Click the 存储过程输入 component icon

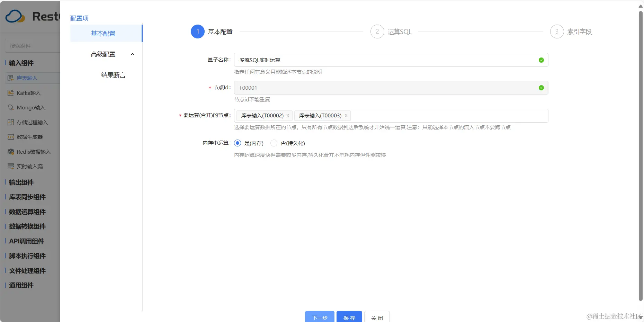pyautogui.click(x=11, y=122)
